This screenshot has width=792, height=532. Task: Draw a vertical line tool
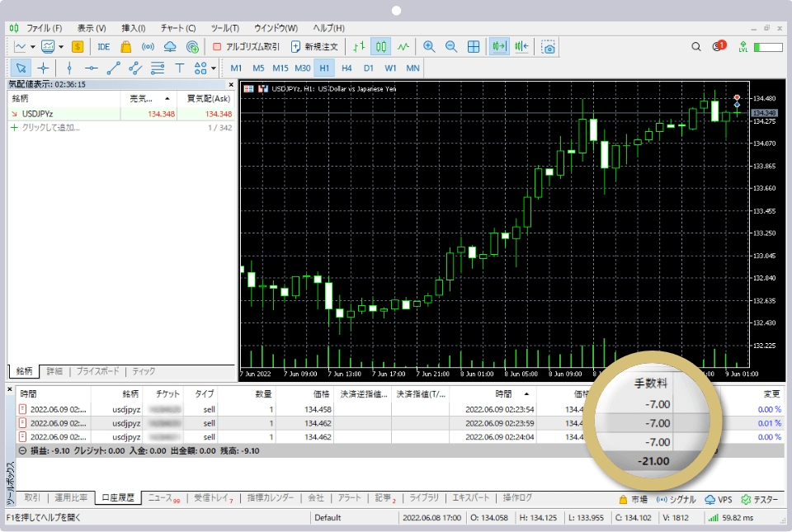pos(69,68)
